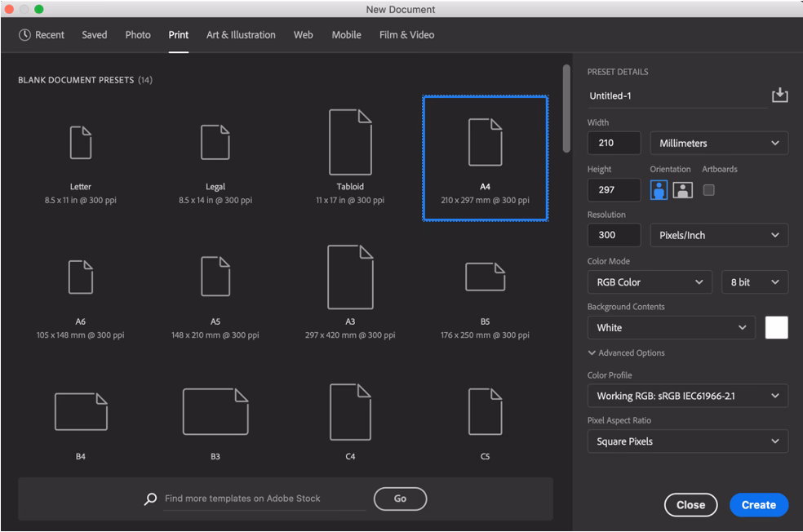Enable the Artboards checkbox
The image size is (803, 532).
(x=708, y=189)
